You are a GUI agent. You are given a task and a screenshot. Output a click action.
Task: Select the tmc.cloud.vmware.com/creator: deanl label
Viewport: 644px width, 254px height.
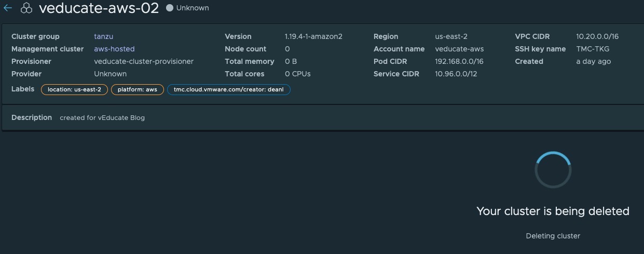pyautogui.click(x=229, y=89)
